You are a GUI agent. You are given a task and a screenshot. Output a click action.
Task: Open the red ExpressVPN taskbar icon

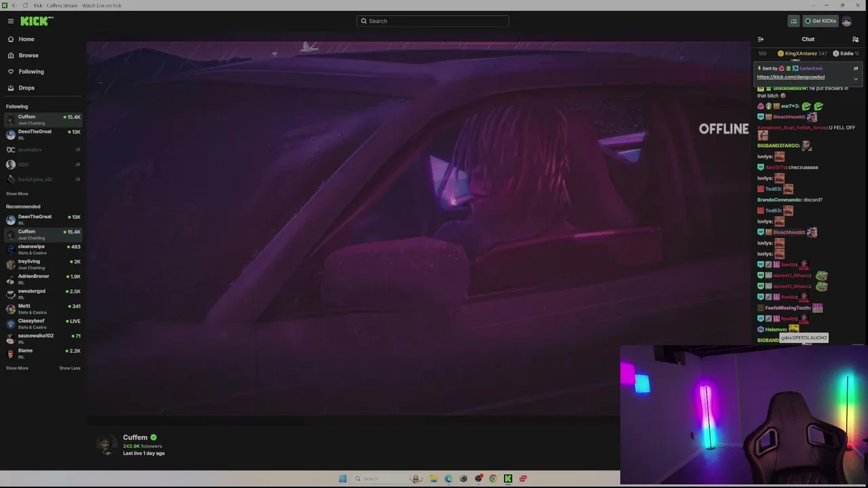point(523,479)
